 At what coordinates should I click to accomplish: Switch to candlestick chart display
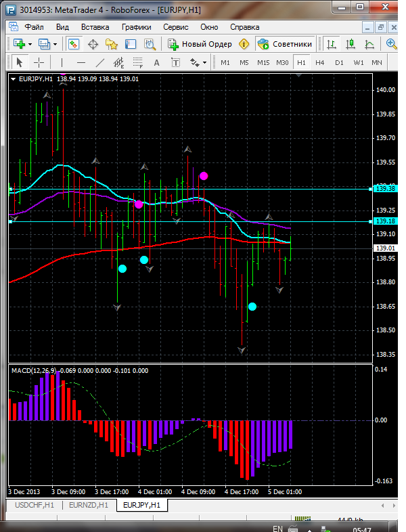pos(351,44)
